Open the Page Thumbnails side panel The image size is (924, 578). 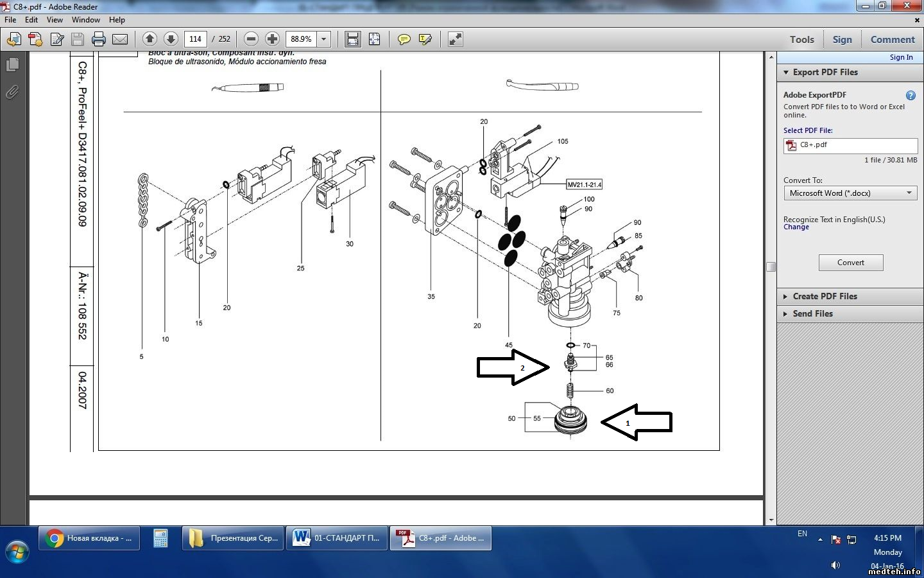pyautogui.click(x=12, y=65)
